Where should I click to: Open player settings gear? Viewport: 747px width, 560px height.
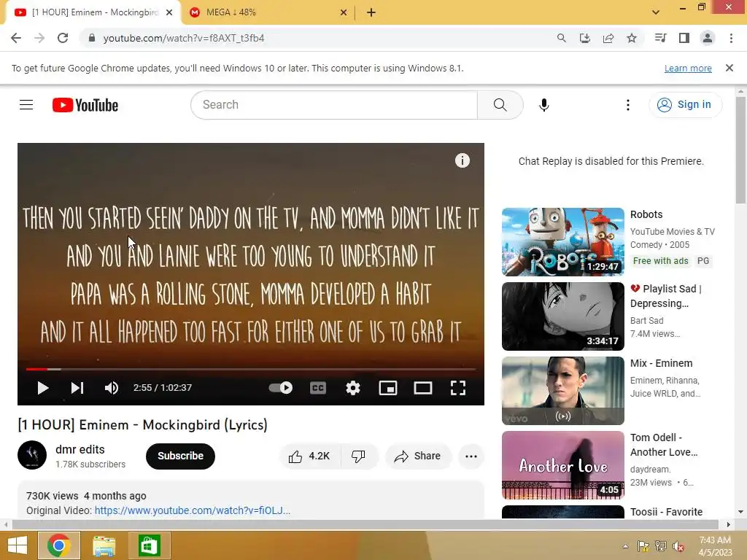(x=353, y=388)
